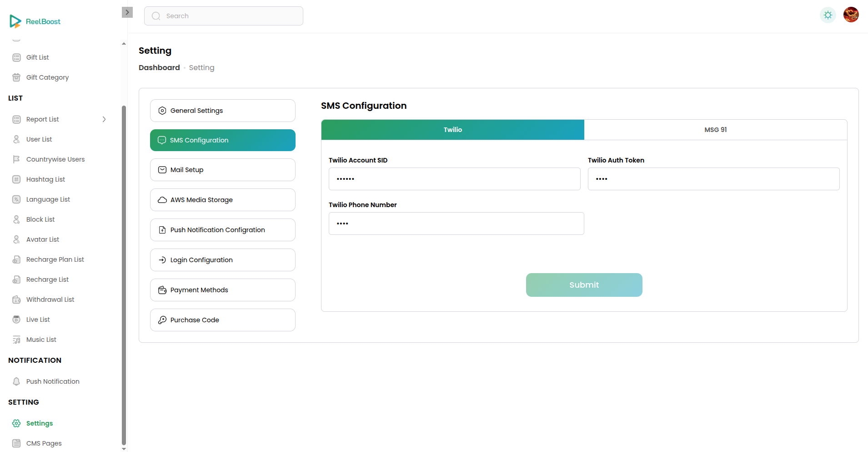Screen dimensions: 868x452
Task: Click the Push Notification bell icon
Action: point(16,381)
